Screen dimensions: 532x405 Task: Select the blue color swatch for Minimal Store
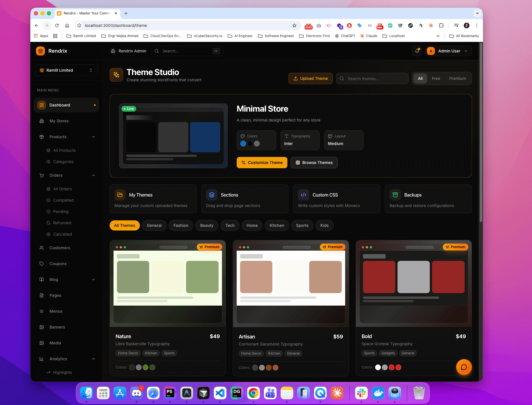(x=243, y=144)
